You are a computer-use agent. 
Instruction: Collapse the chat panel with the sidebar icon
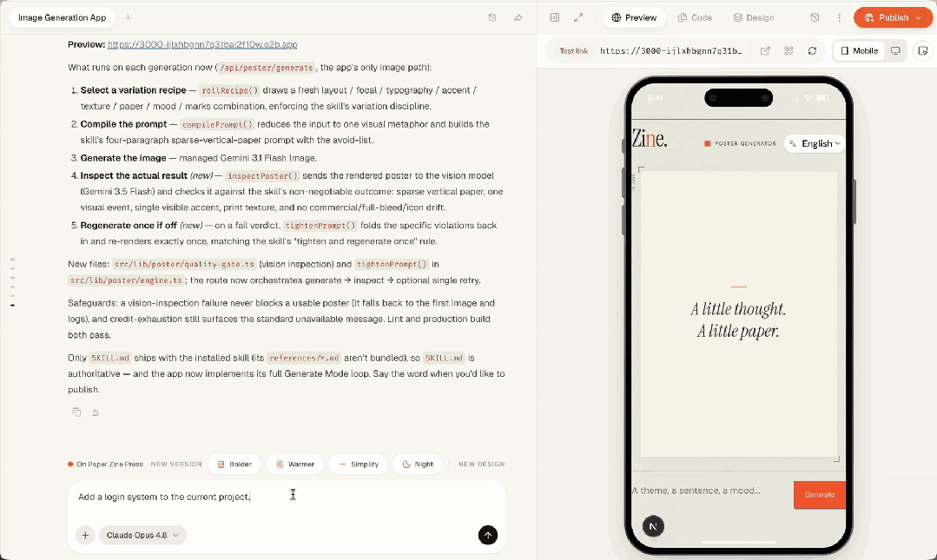click(x=555, y=18)
